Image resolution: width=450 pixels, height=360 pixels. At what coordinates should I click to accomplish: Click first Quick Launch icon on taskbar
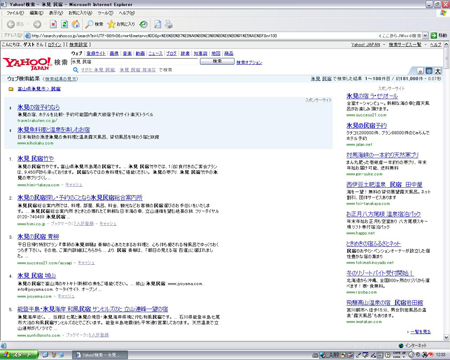click(x=45, y=355)
